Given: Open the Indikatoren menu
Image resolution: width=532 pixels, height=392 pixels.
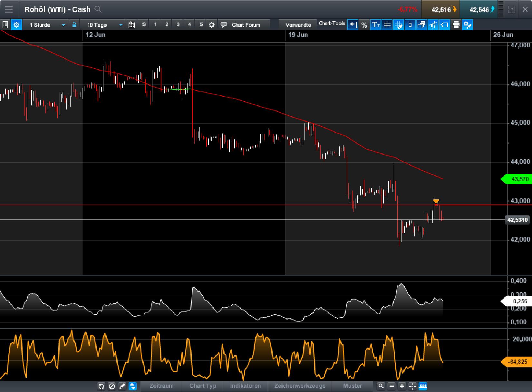Looking at the screenshot, I should (246, 386).
